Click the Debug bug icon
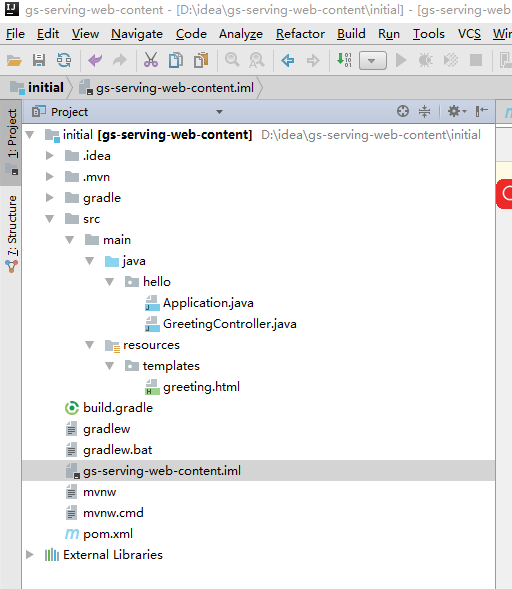This screenshot has width=512, height=589. coord(426,60)
